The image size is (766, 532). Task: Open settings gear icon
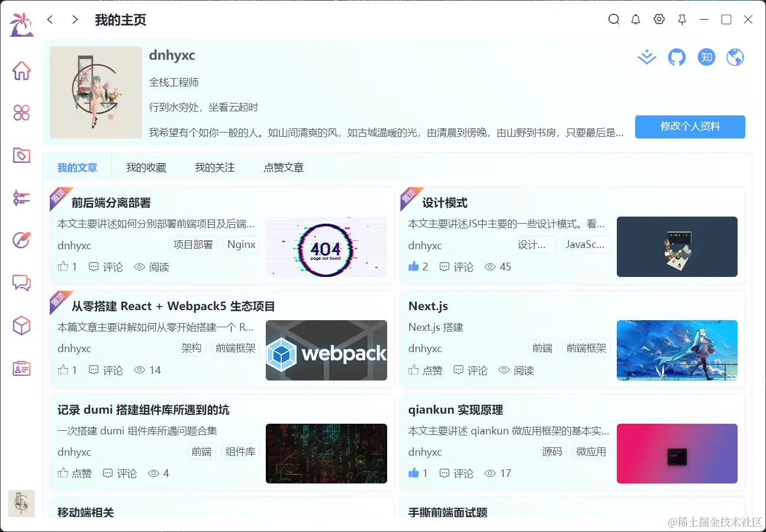pos(659,20)
